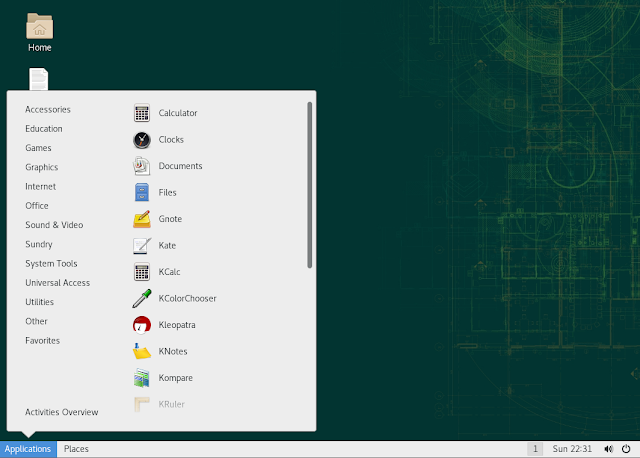Screen dimensions: 640x458
Task: Open the Documents app icon
Action: [142, 166]
